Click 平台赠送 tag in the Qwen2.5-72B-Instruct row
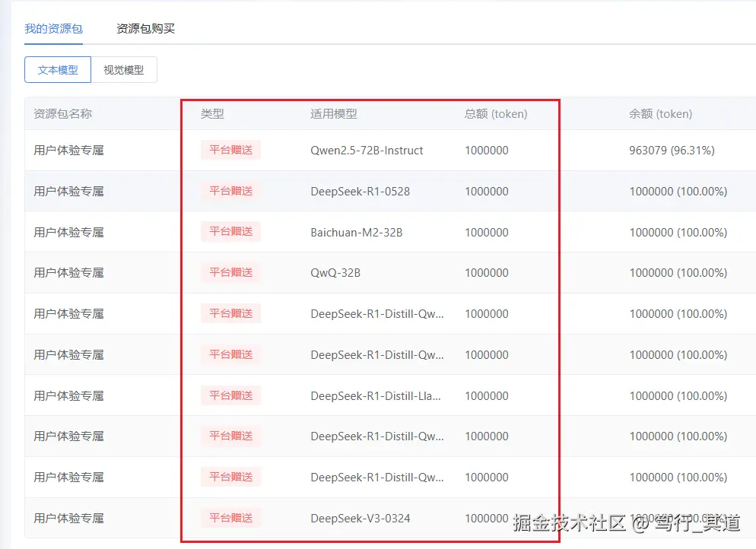This screenshot has width=756, height=549. [x=231, y=150]
